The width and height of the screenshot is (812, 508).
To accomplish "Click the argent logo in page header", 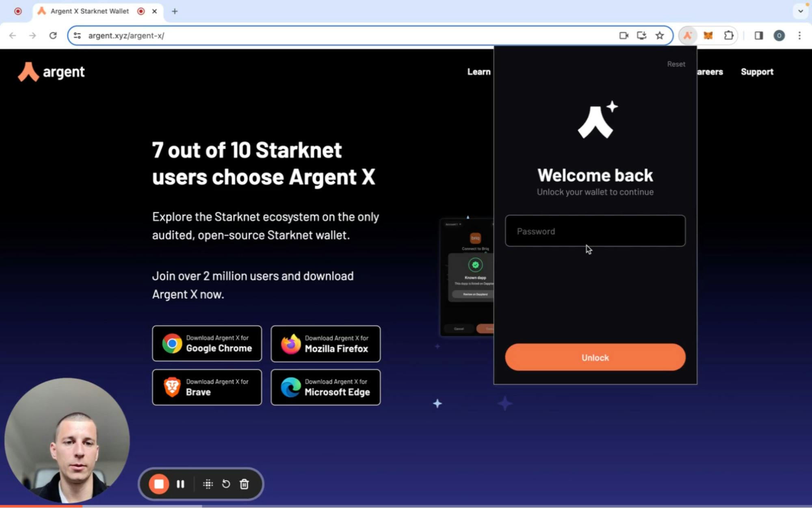I will [51, 72].
